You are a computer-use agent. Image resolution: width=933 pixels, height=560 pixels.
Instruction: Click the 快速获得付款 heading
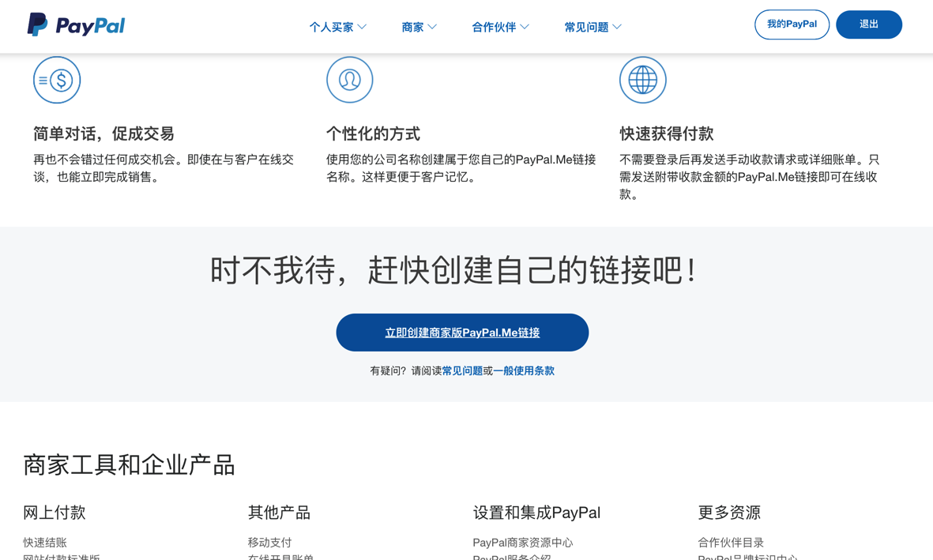667,133
